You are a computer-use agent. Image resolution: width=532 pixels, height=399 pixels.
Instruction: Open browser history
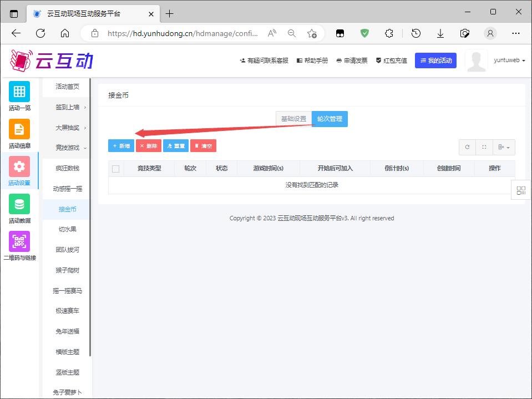pos(416,33)
